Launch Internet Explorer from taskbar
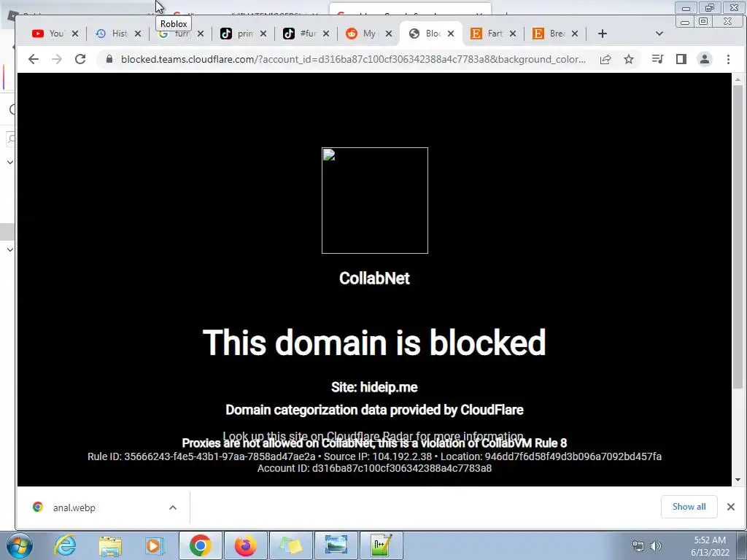The image size is (747, 560). 64,545
